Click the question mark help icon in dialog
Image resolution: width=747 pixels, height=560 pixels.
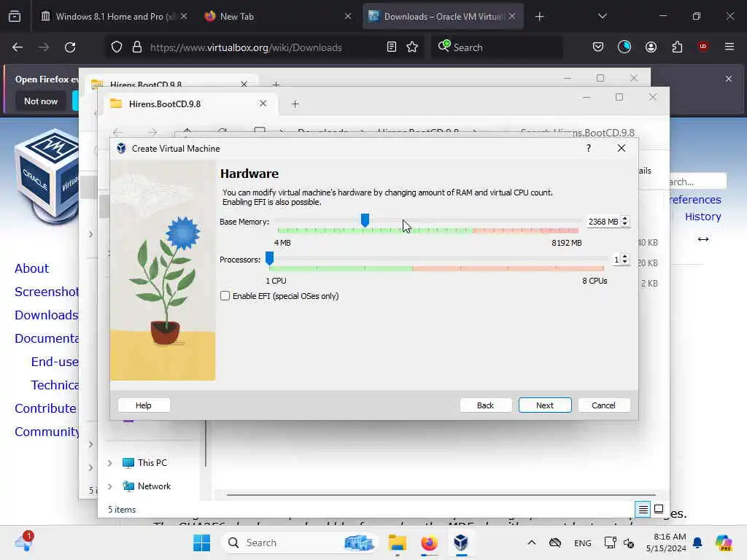tap(589, 148)
